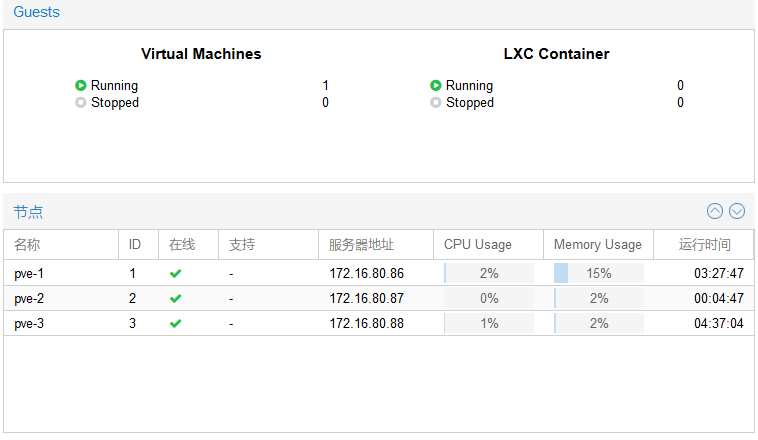Viewport: 758px width, 440px height.
Task: Click the Memory Usage column header
Action: point(598,245)
